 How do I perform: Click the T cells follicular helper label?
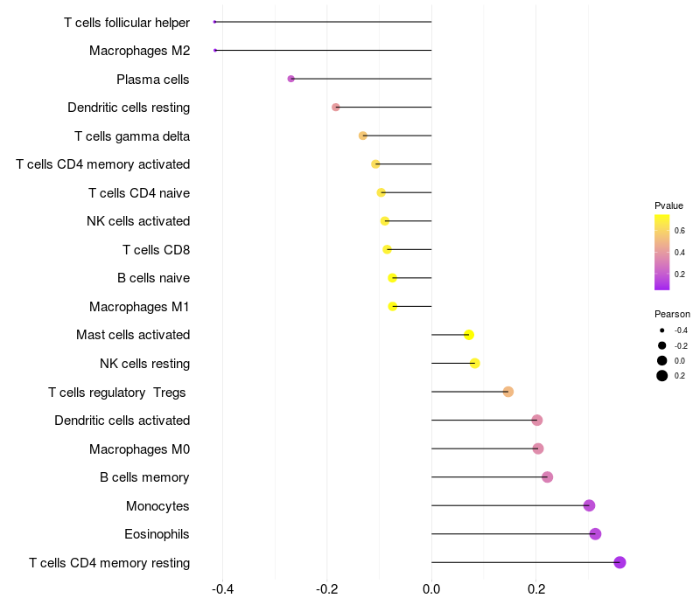click(x=127, y=22)
